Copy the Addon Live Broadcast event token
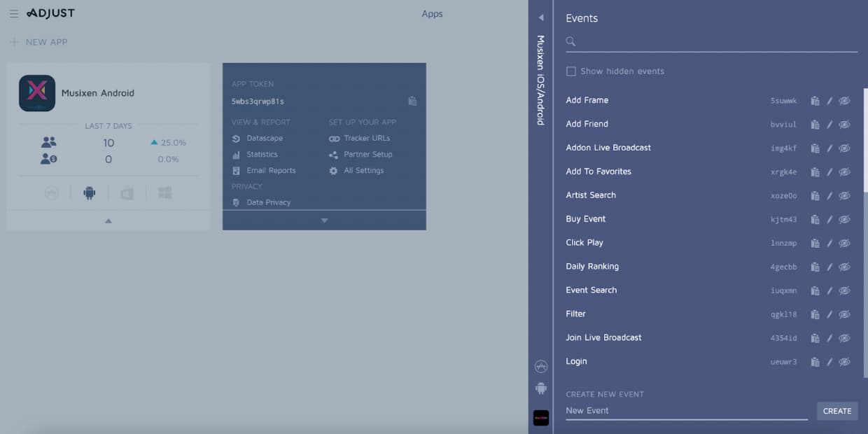868x434 pixels. [x=815, y=148]
